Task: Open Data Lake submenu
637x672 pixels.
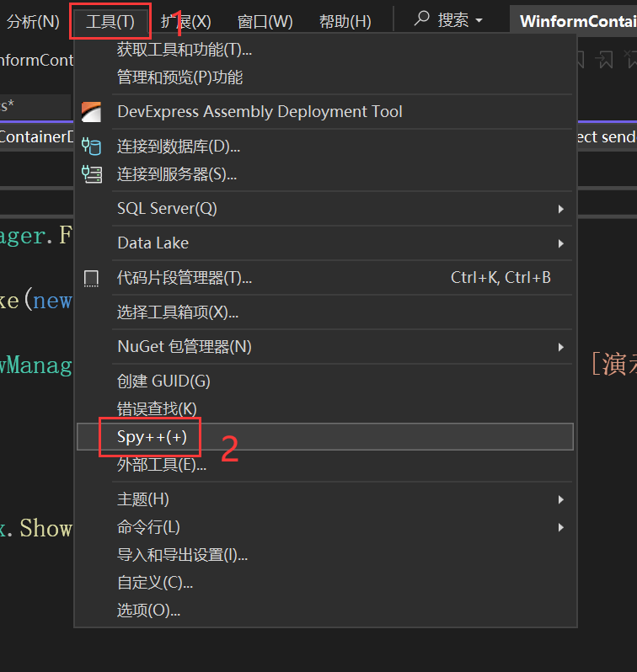Action: [x=325, y=243]
